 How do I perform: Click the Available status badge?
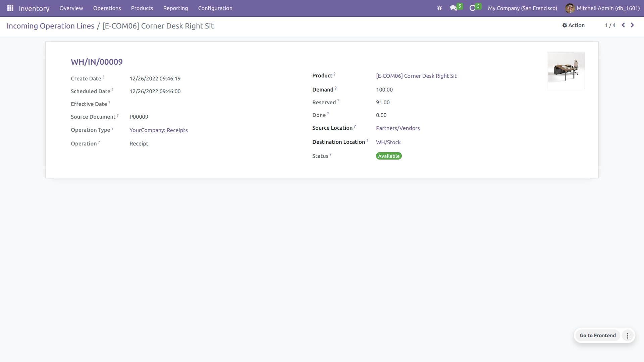[x=389, y=156]
